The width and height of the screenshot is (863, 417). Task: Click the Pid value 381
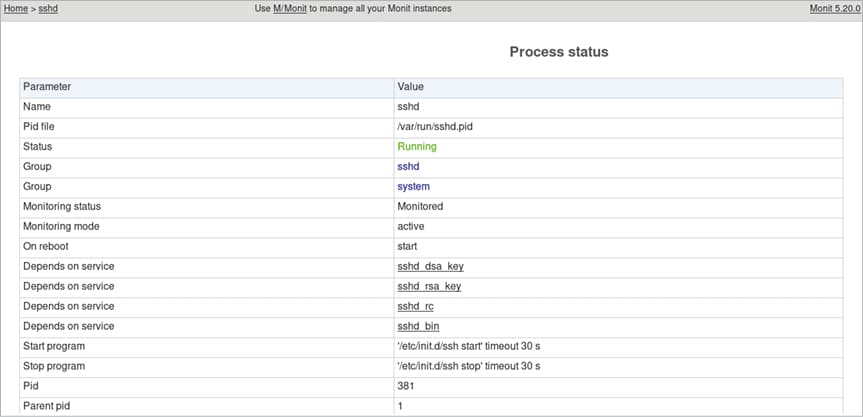[x=405, y=386]
